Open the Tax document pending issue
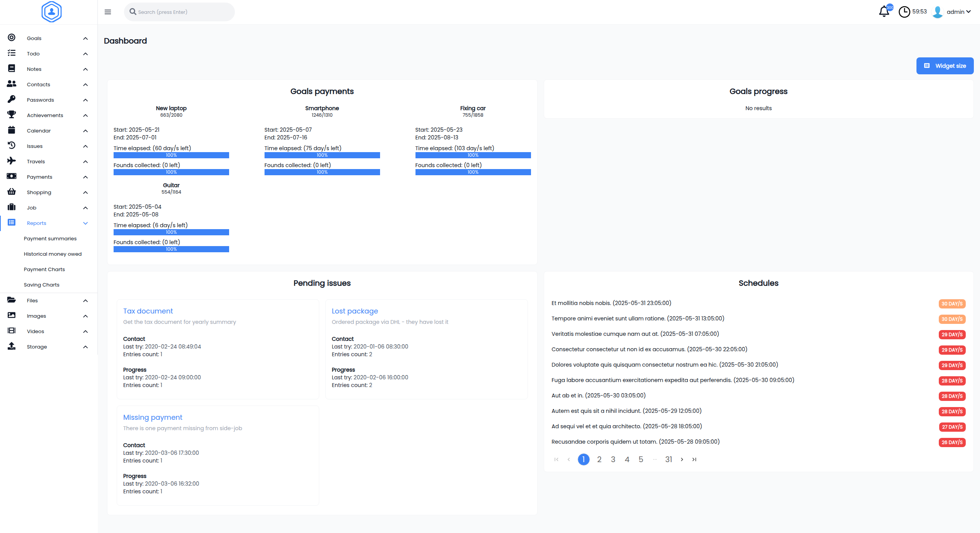Image resolution: width=980 pixels, height=533 pixels. point(148,311)
